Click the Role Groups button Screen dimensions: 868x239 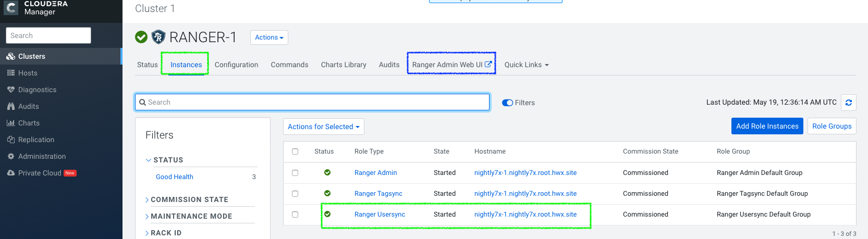(832, 126)
